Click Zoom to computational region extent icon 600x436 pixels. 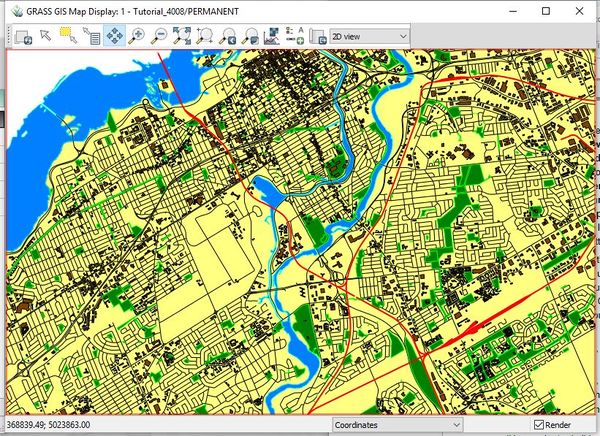[204, 36]
